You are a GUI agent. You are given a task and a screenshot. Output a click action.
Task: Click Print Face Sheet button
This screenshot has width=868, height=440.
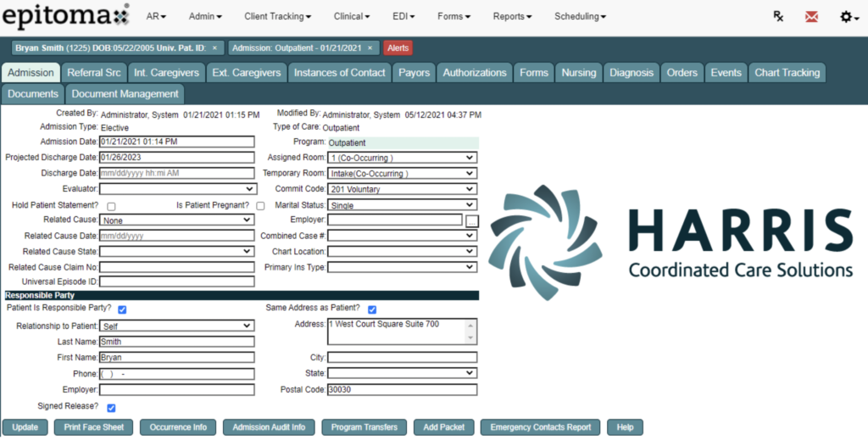(x=93, y=427)
